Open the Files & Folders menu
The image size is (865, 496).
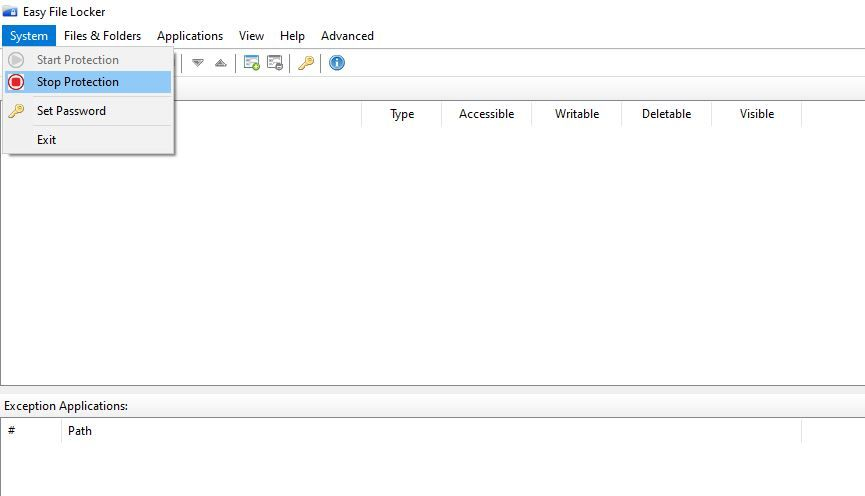[x=103, y=36]
